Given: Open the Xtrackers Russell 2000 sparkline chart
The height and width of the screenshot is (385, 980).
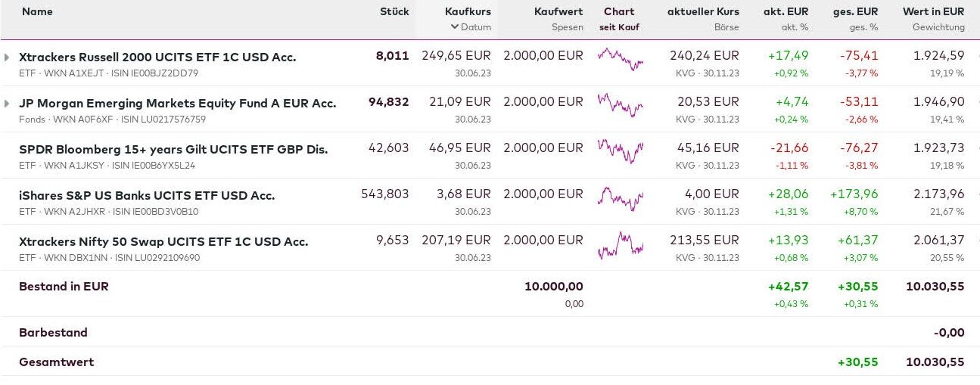Looking at the screenshot, I should click(x=620, y=59).
